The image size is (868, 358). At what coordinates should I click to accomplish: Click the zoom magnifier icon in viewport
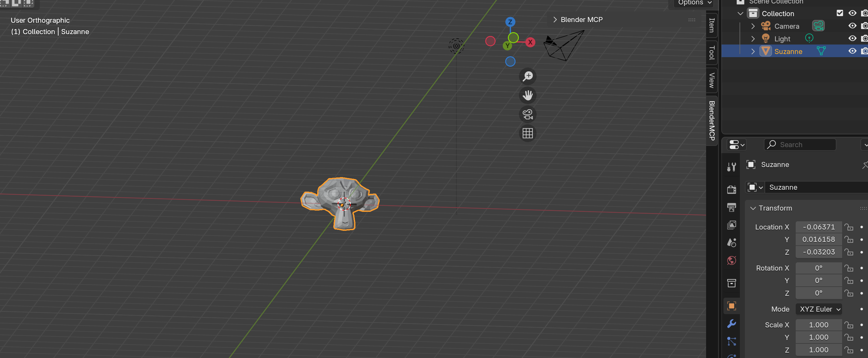(x=528, y=76)
